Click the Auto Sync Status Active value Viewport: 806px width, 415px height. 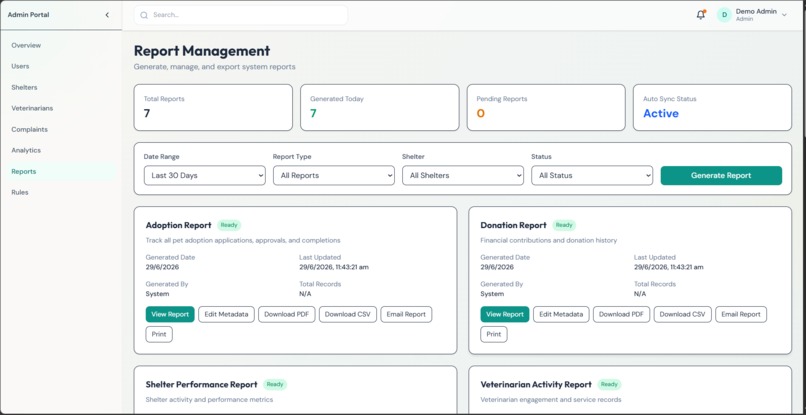pyautogui.click(x=661, y=114)
